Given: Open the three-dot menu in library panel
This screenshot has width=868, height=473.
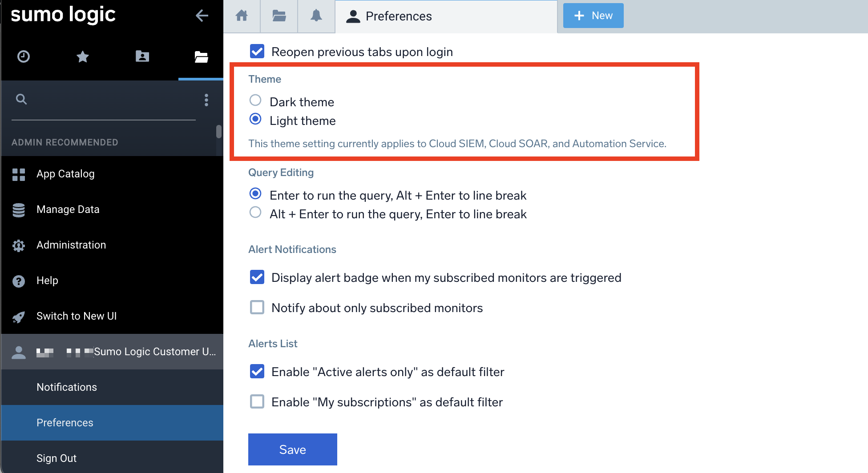Looking at the screenshot, I should [206, 100].
